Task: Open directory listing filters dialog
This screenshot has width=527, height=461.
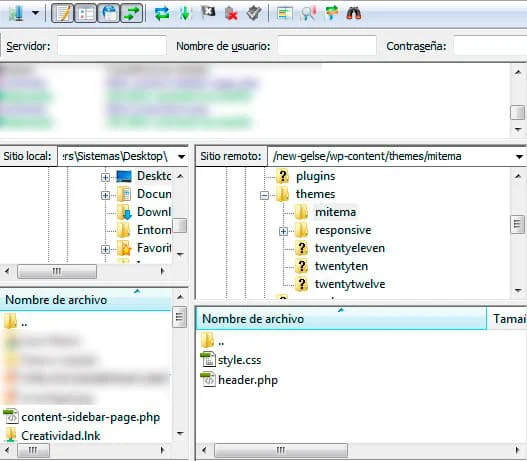Action: [x=285, y=13]
